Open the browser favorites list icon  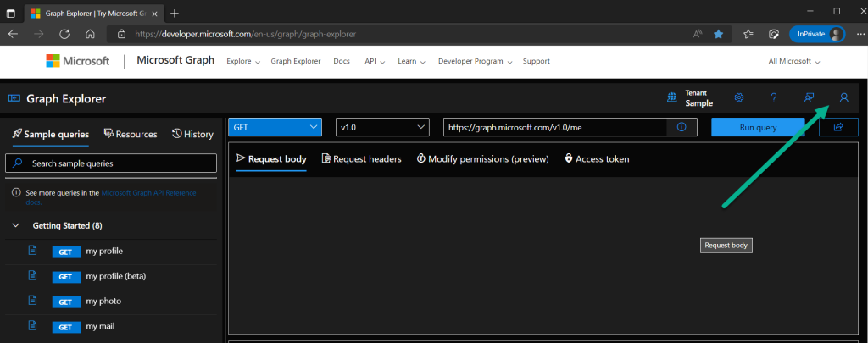(x=748, y=34)
